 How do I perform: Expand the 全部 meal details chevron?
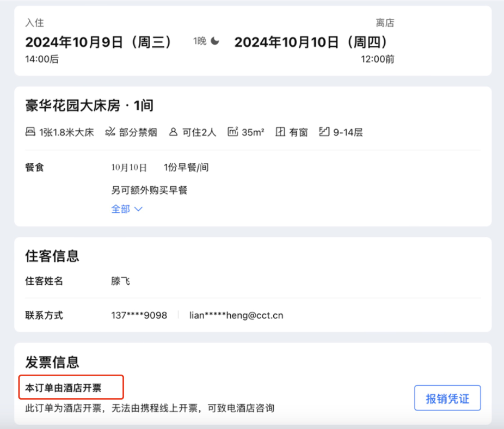coord(138,209)
